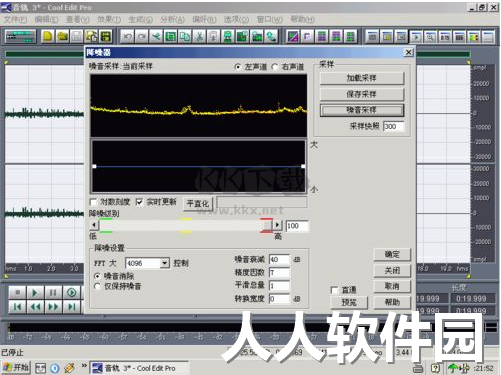Click the Save floppy disk toolbar icon
The width and height of the screenshot is (501, 375).
[x=106, y=37]
